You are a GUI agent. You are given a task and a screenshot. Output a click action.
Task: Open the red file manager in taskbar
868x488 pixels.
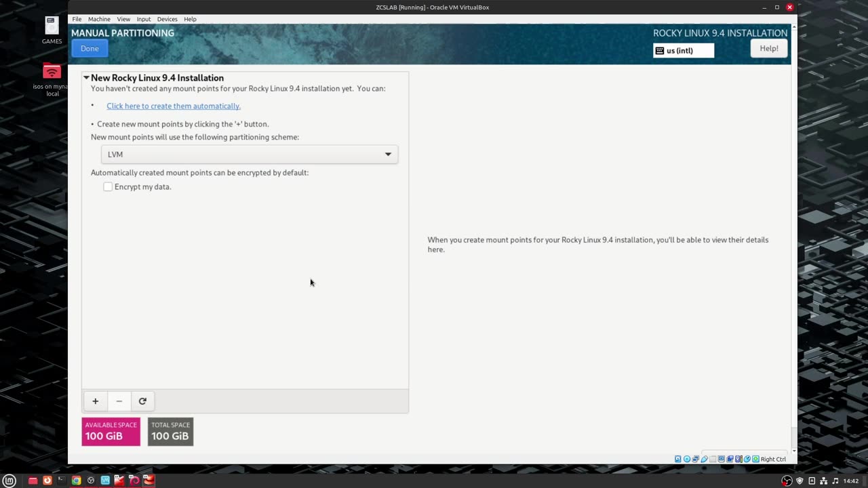point(33,481)
